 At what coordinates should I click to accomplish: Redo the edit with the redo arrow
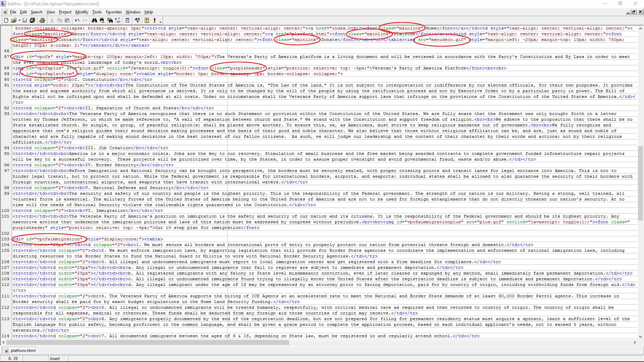click(85, 20)
